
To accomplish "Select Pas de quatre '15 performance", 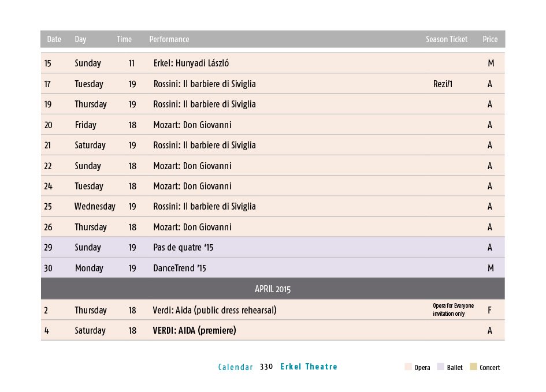I will click(183, 247).
